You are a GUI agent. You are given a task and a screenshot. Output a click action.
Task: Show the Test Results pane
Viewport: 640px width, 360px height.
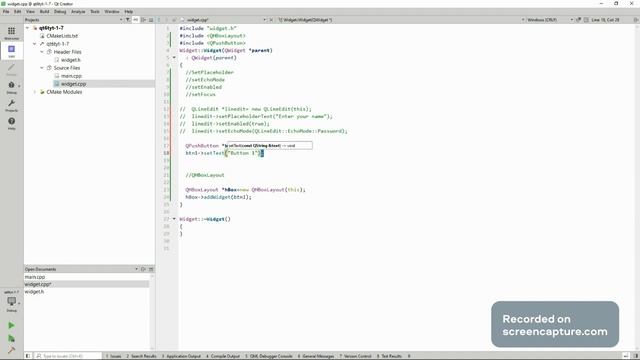(x=389, y=356)
